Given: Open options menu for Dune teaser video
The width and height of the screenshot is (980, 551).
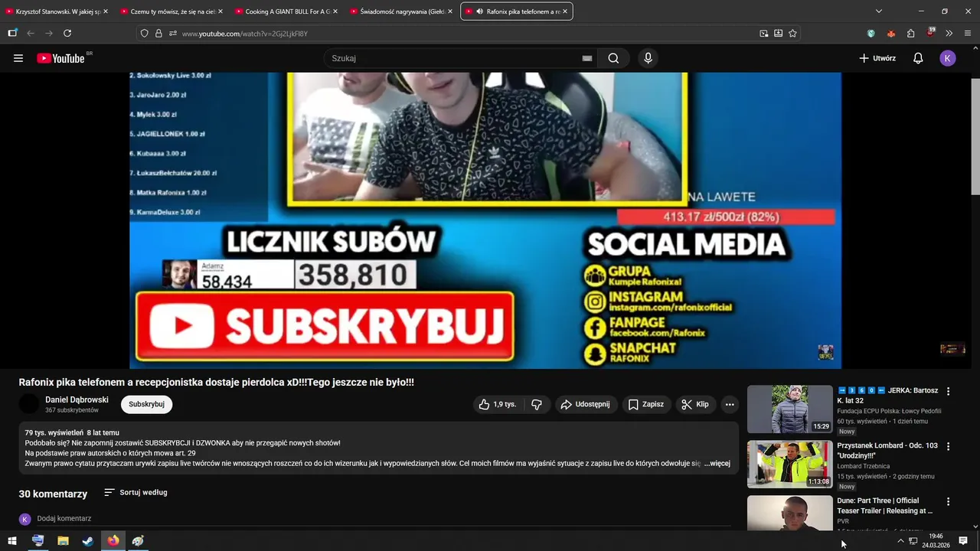Looking at the screenshot, I should 948,501.
